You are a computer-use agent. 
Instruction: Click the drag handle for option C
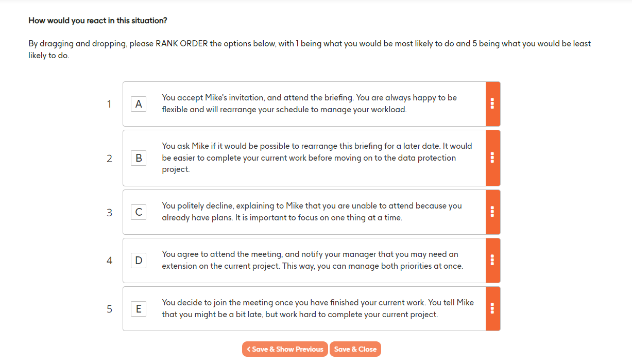pos(492,212)
